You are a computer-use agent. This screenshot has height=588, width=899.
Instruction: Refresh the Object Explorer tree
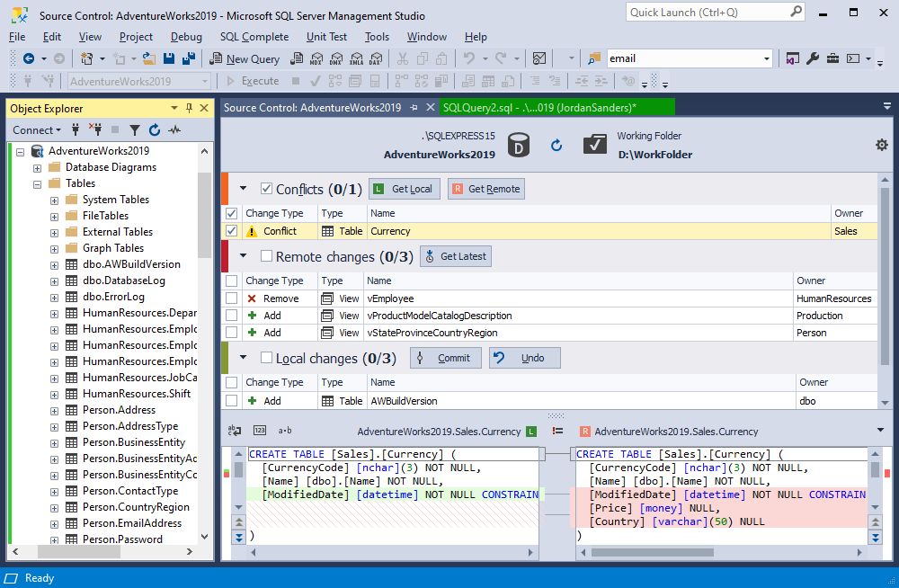(x=155, y=129)
